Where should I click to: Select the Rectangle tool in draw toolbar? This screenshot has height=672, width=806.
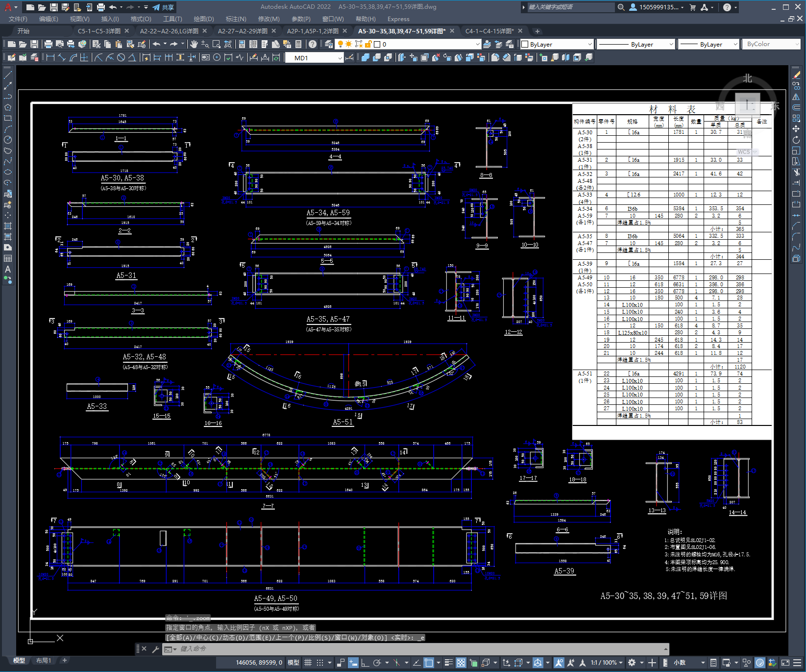coord(8,118)
